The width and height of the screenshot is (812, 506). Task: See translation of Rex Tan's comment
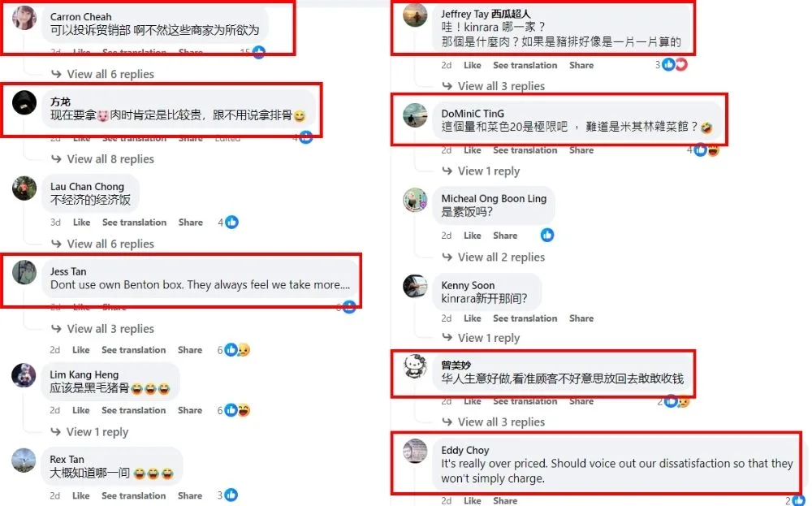click(134, 495)
